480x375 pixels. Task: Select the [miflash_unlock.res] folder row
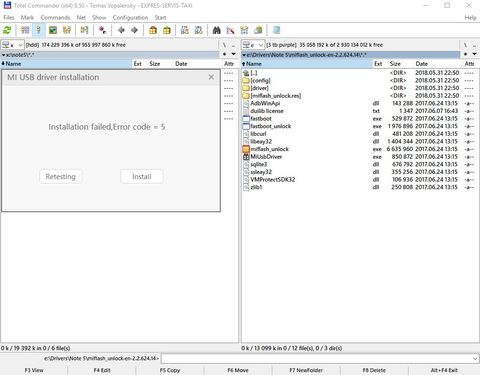coord(360,96)
